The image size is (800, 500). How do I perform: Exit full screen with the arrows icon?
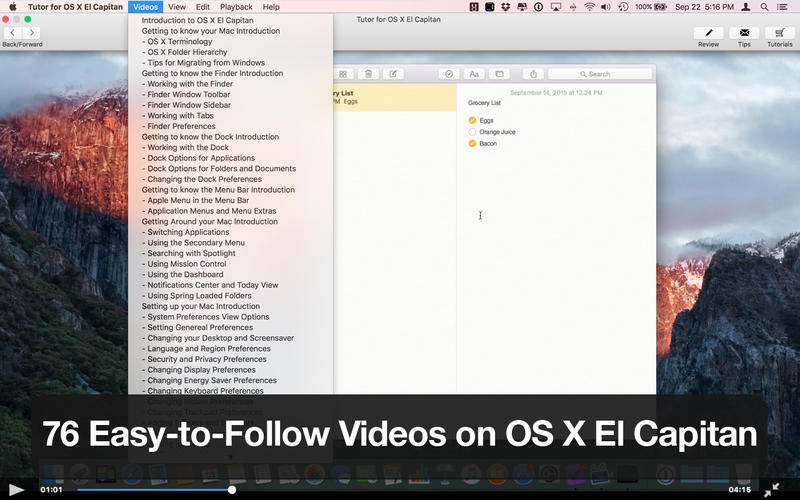pos(771,490)
